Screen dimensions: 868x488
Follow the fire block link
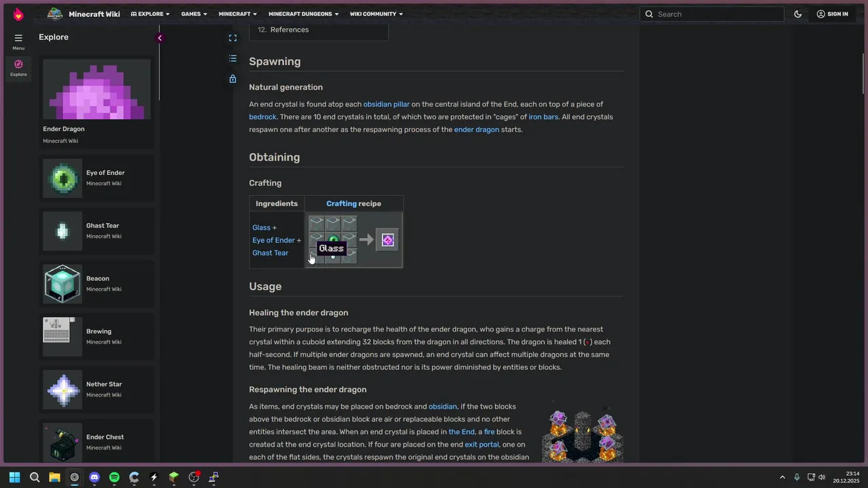click(489, 432)
